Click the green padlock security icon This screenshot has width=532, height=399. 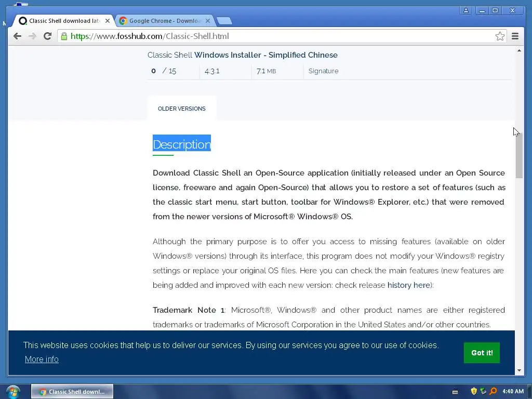[x=64, y=36]
